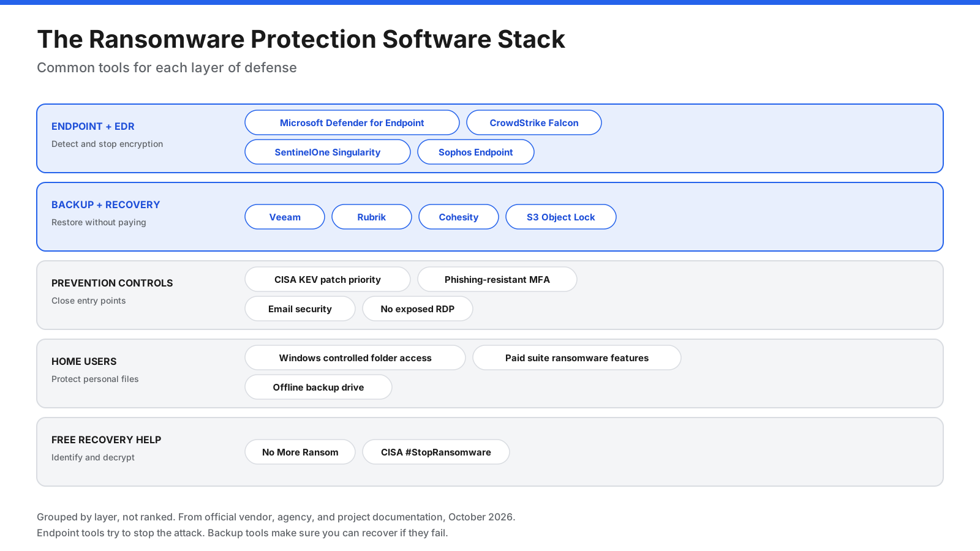980x551 pixels.
Task: Click the Microsoft Defender for Endpoint pill
Action: click(x=352, y=122)
